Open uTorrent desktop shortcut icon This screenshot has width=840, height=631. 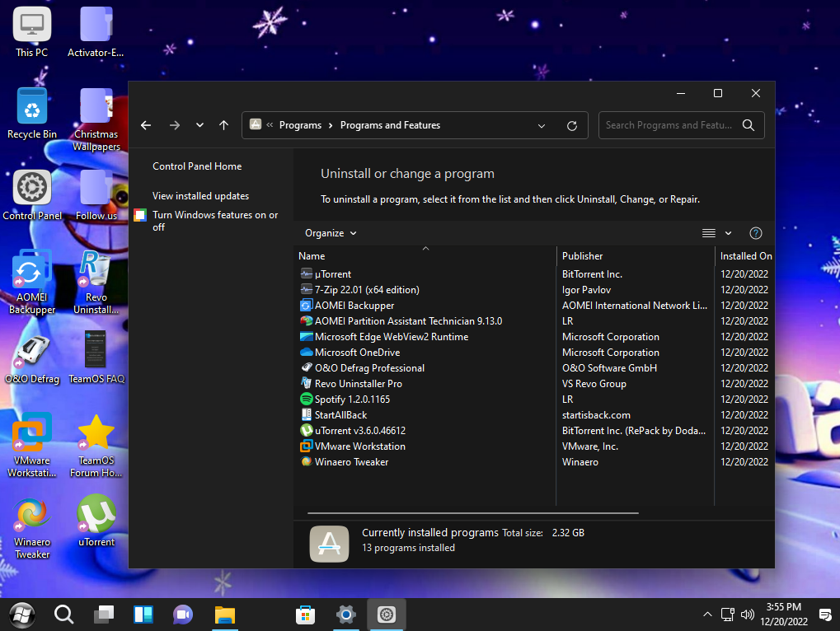coord(96,520)
